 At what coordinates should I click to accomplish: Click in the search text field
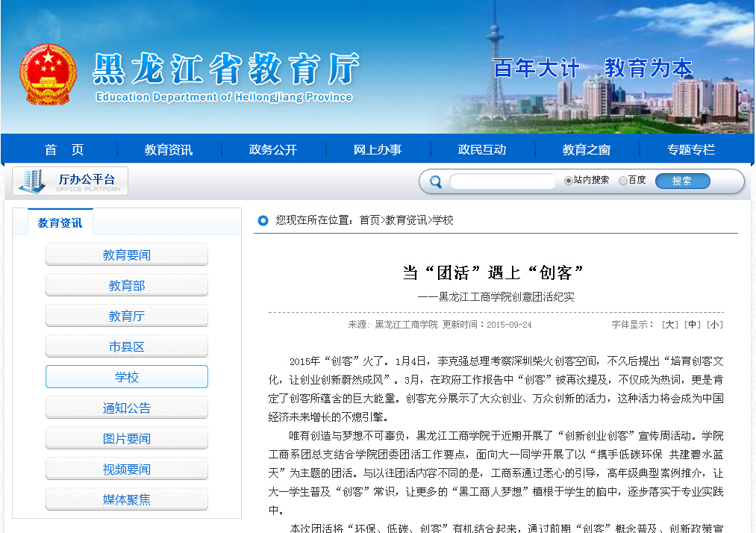(502, 181)
